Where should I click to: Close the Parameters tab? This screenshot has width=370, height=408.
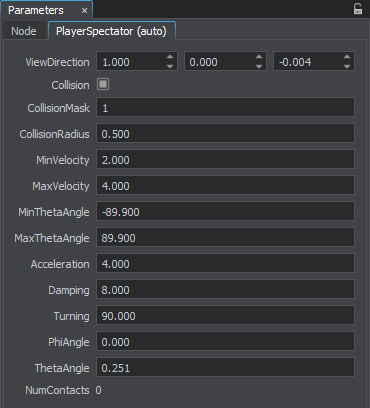click(x=84, y=11)
